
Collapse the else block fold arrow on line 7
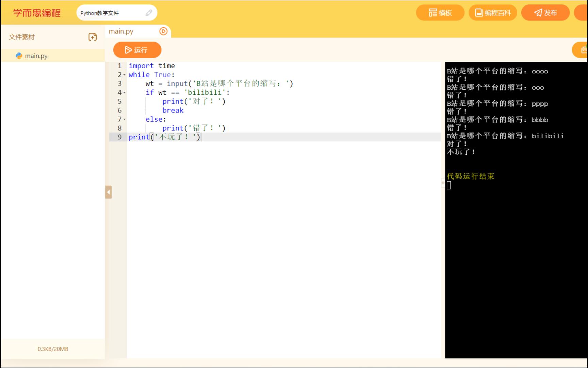(x=125, y=119)
